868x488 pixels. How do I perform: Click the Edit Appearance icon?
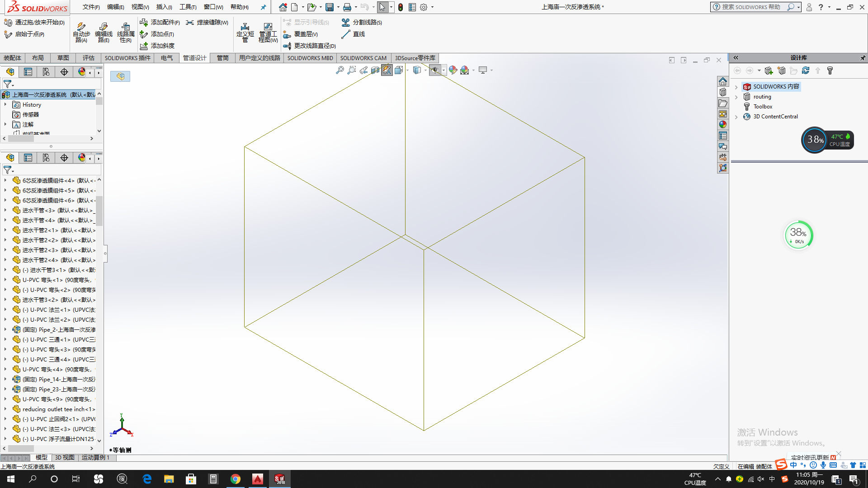[453, 70]
